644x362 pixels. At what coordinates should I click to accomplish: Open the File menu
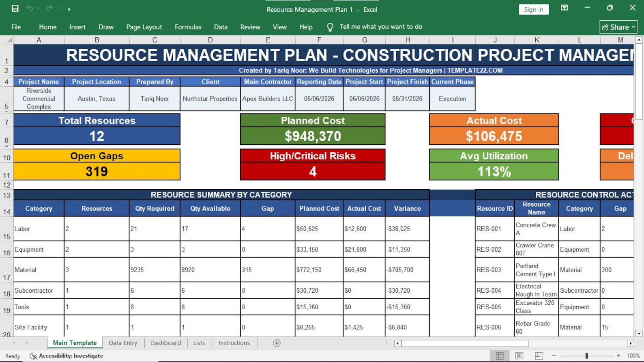(16, 27)
